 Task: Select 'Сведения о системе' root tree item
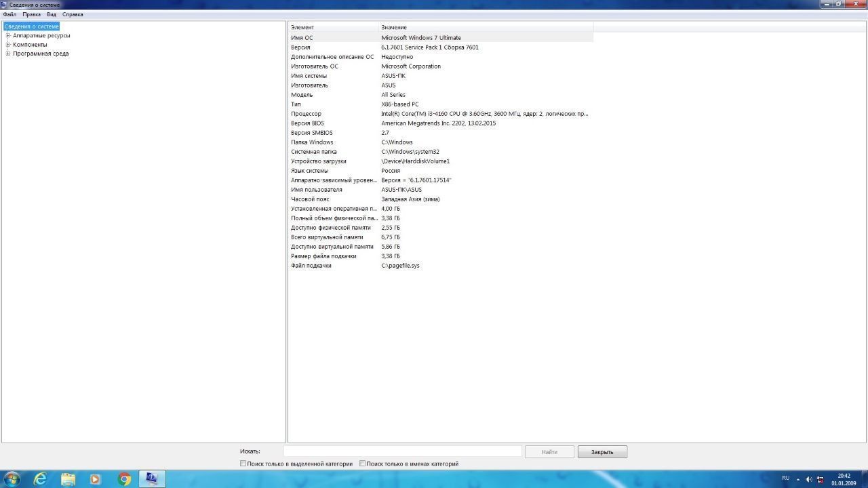point(31,26)
